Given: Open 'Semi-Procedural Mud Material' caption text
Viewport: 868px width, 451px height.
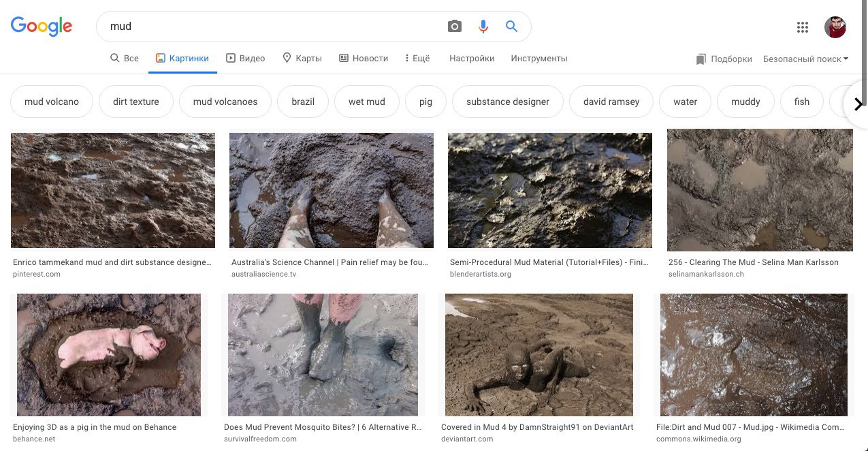Looking at the screenshot, I should pos(550,262).
